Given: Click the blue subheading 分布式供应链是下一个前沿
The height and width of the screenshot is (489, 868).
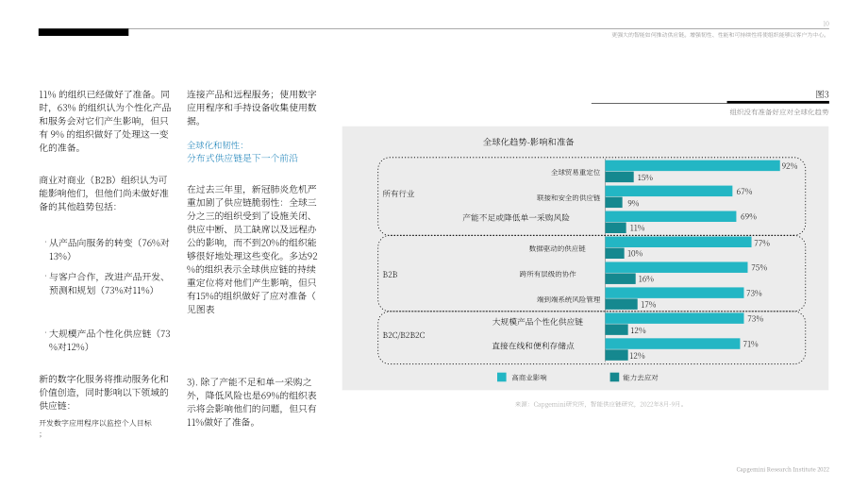Looking at the screenshot, I should [x=242, y=159].
